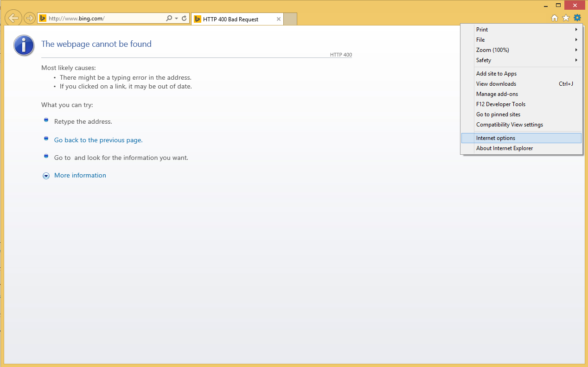The image size is (588, 367).
Task: Open a new tab button
Action: click(x=290, y=19)
